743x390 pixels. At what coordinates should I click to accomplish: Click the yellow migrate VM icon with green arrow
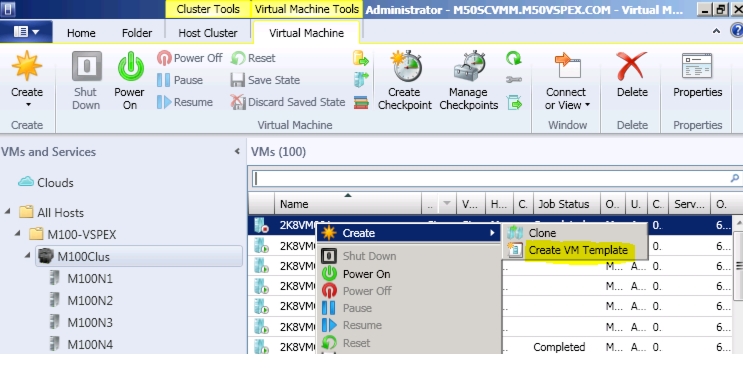tap(361, 58)
